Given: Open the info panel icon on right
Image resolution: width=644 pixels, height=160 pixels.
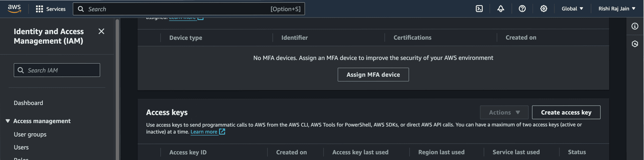Looking at the screenshot, I should coord(635,26).
